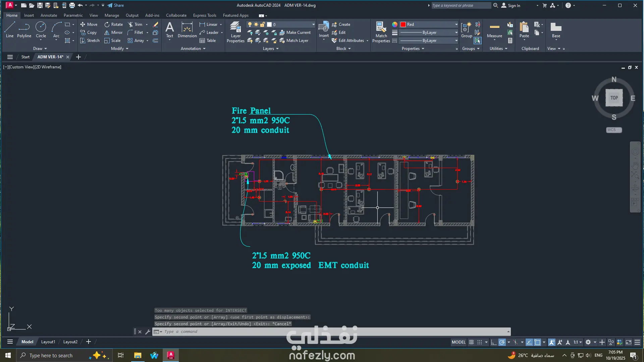Viewport: 644px width, 362px height.
Task: Click the Make Current layer button
Action: pos(295,33)
